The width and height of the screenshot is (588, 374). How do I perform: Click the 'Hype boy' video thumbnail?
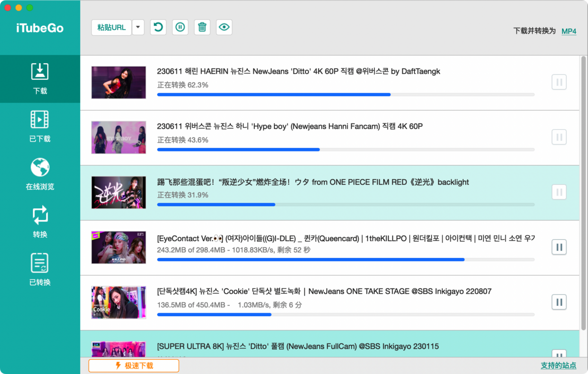click(x=119, y=137)
